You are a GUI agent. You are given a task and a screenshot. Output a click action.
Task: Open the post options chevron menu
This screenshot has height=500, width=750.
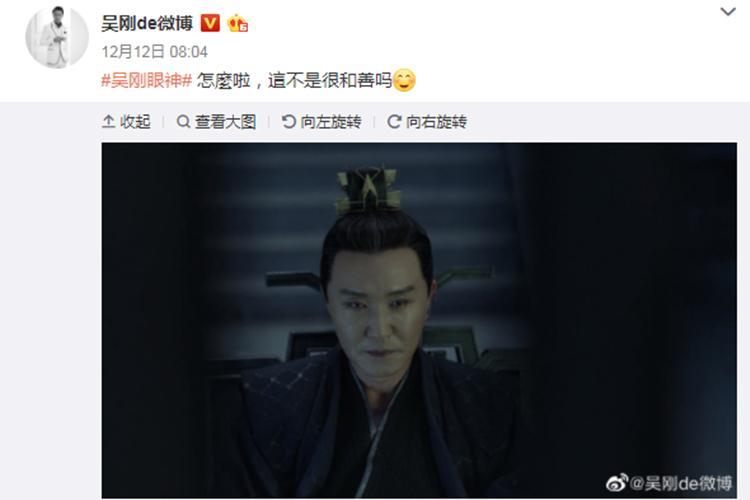(x=728, y=11)
